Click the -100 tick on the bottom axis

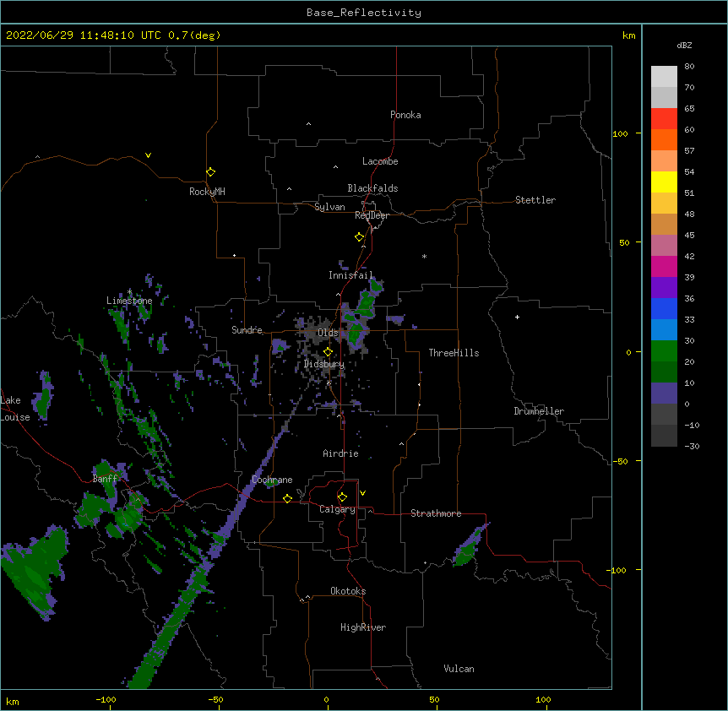tap(106, 699)
